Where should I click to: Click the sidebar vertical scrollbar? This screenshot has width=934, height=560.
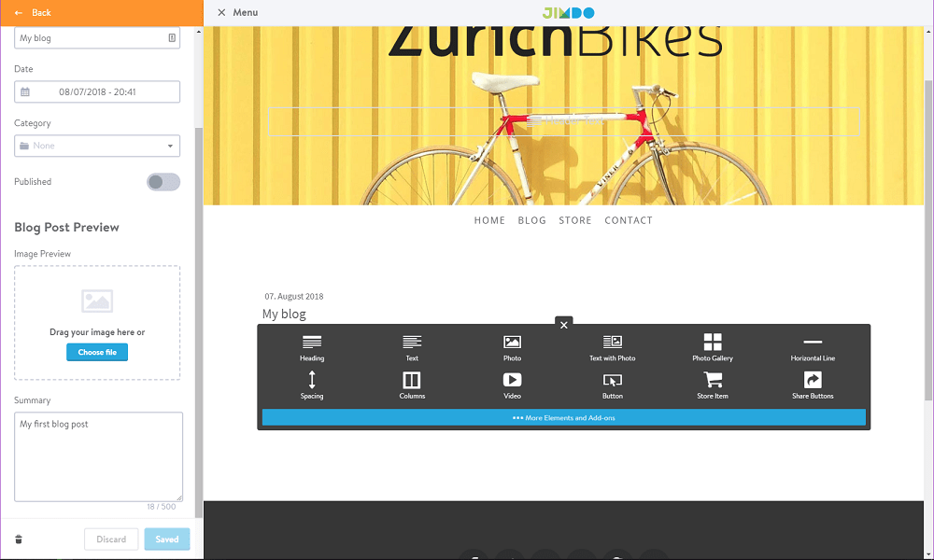pyautogui.click(x=199, y=321)
